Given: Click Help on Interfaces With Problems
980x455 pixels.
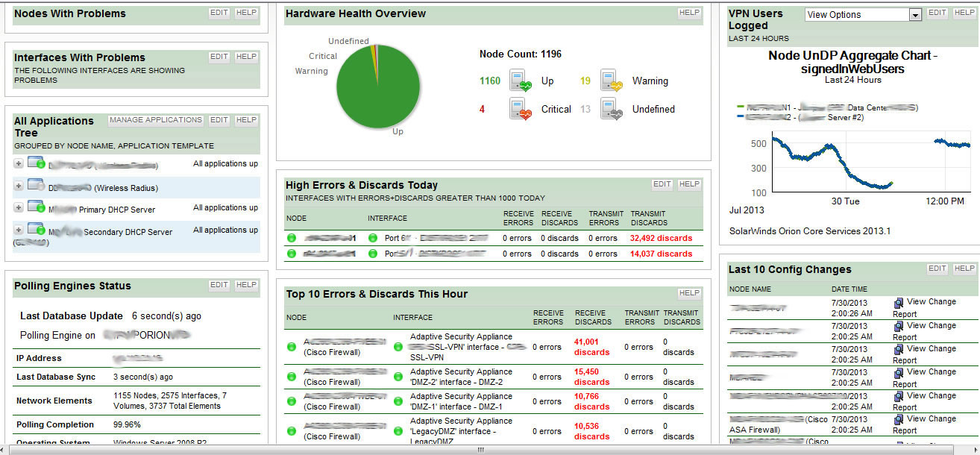Looking at the screenshot, I should pyautogui.click(x=246, y=57).
